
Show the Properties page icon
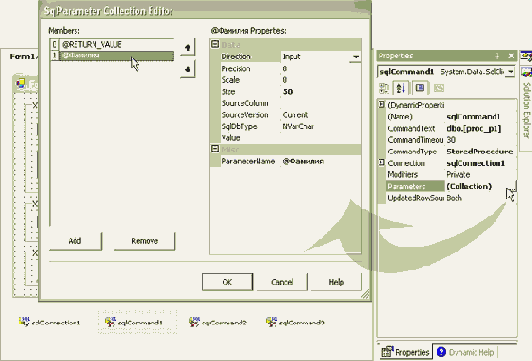tap(420, 88)
